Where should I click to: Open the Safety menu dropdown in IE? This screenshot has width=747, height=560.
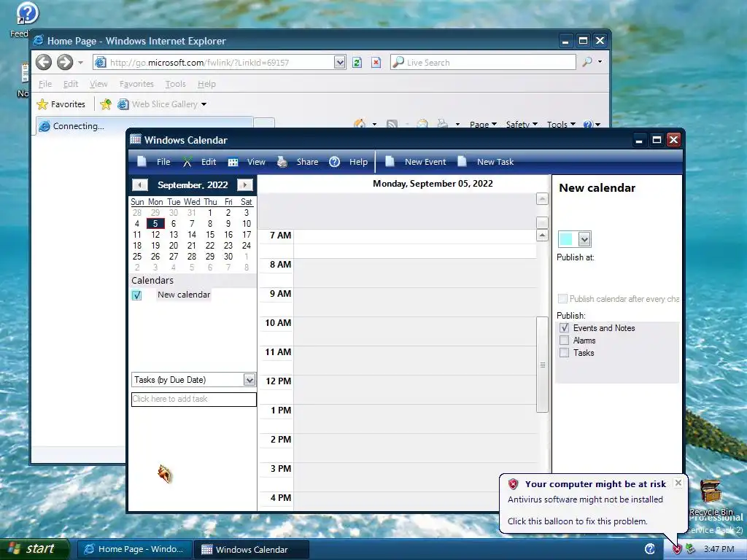(522, 124)
